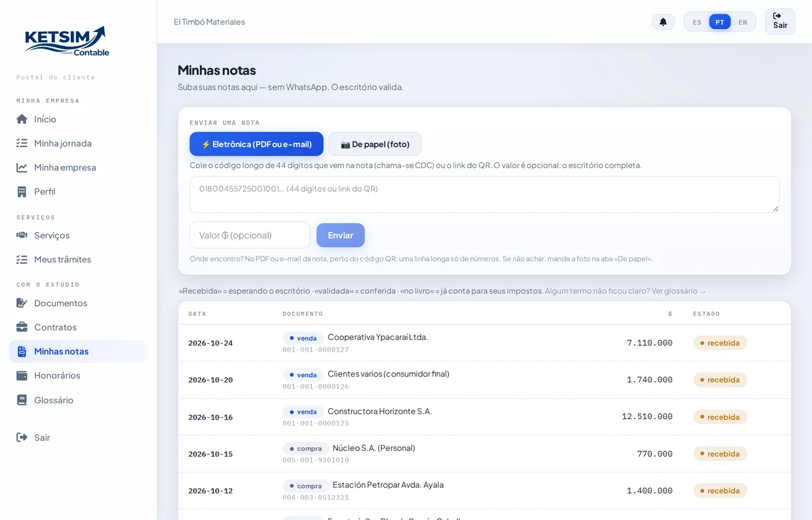Click the Meus trâmites list icon
Image resolution: width=812 pixels, height=520 pixels.
pyautogui.click(x=22, y=259)
